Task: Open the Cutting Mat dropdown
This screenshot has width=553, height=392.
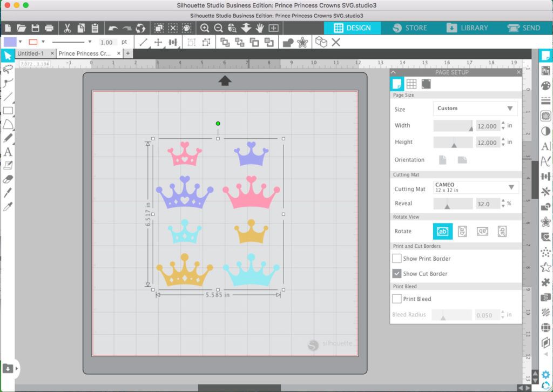Action: [x=475, y=187]
